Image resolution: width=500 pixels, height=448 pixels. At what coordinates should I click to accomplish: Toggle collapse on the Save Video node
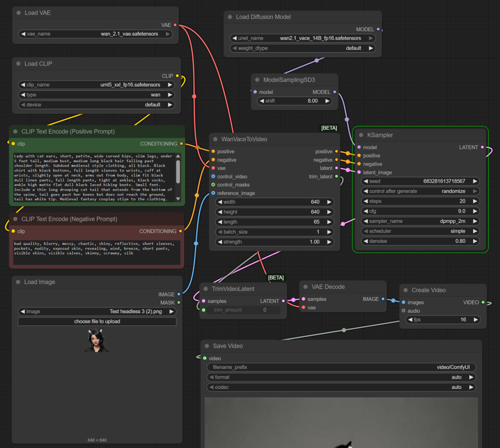tap(207, 346)
